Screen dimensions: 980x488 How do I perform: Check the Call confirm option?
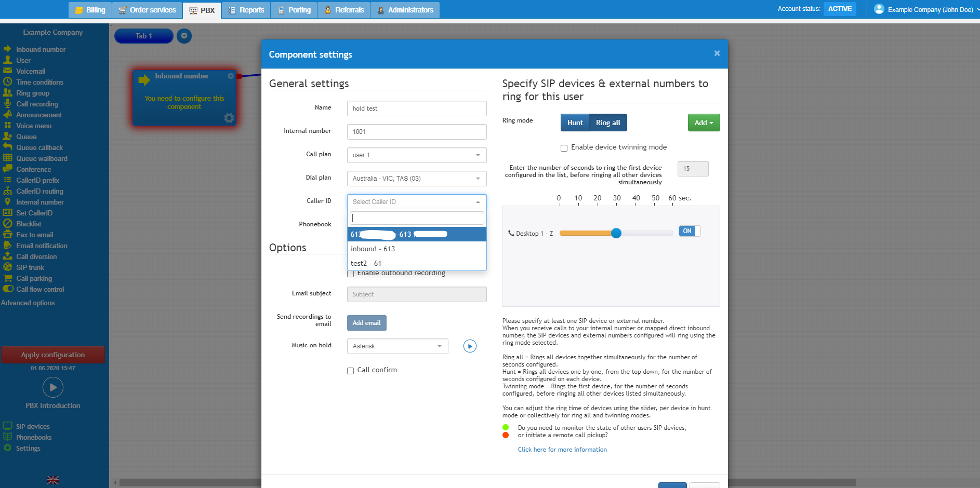350,370
